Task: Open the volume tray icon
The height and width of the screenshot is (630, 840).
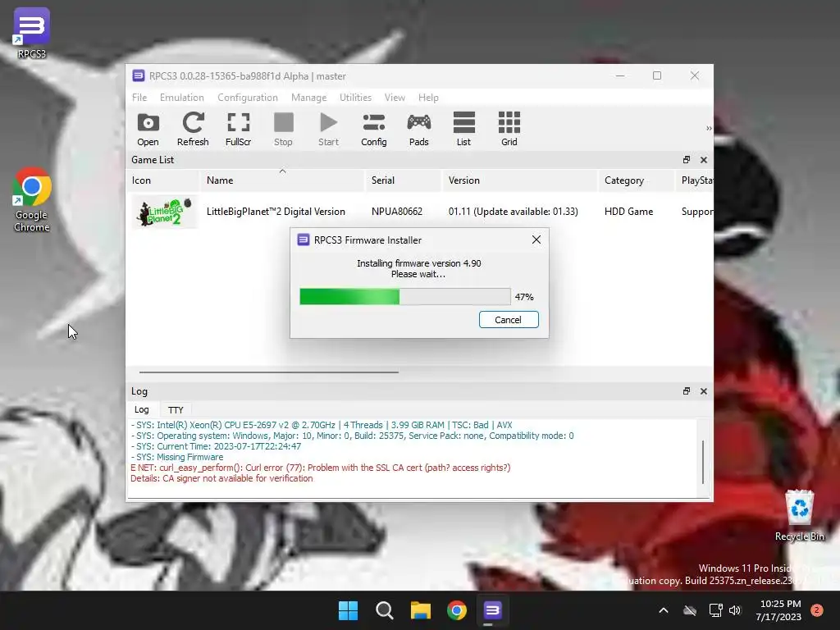Action: [x=735, y=610]
